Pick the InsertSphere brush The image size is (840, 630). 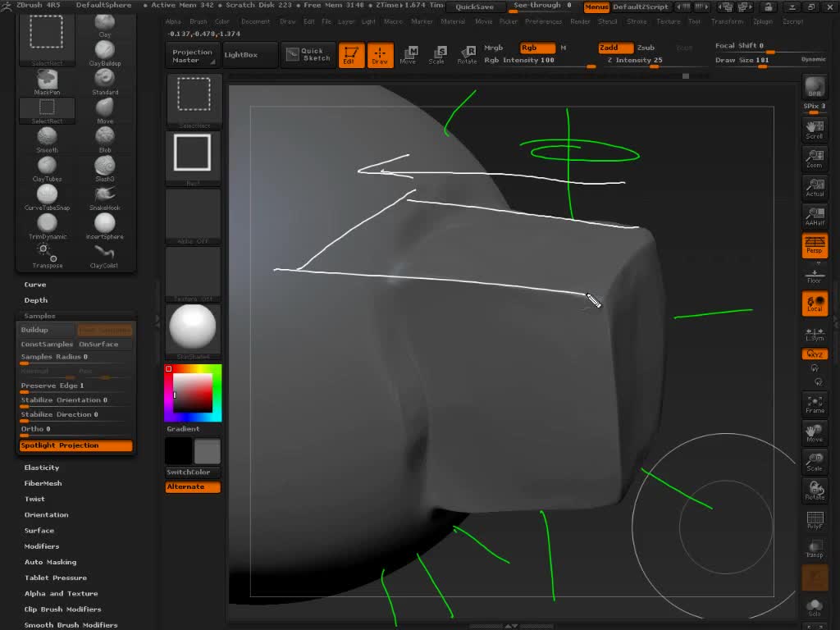click(104, 227)
